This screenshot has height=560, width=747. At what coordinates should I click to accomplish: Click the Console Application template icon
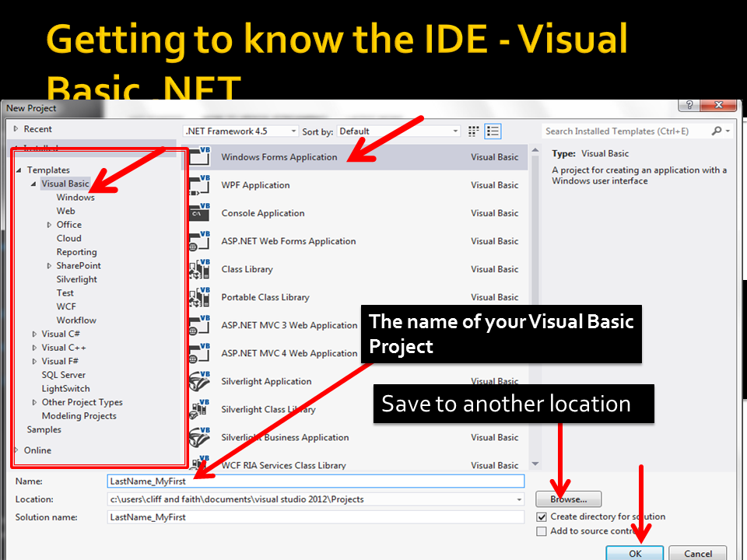click(x=200, y=213)
